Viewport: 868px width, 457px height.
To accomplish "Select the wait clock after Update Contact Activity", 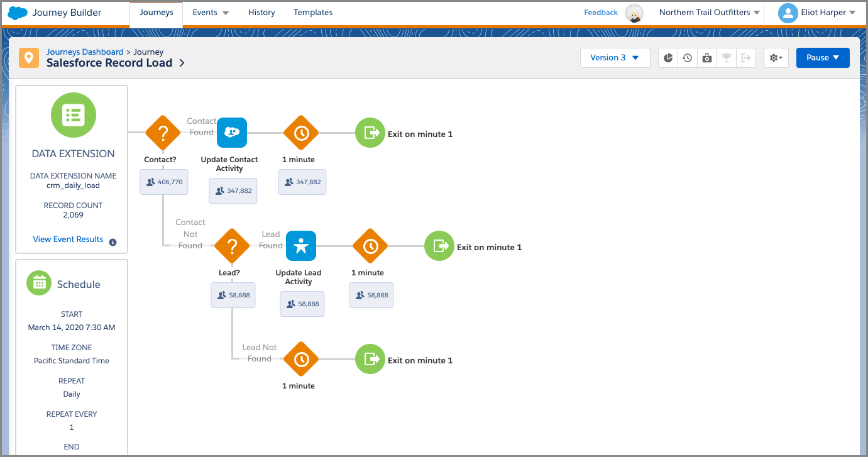I will pyautogui.click(x=301, y=133).
